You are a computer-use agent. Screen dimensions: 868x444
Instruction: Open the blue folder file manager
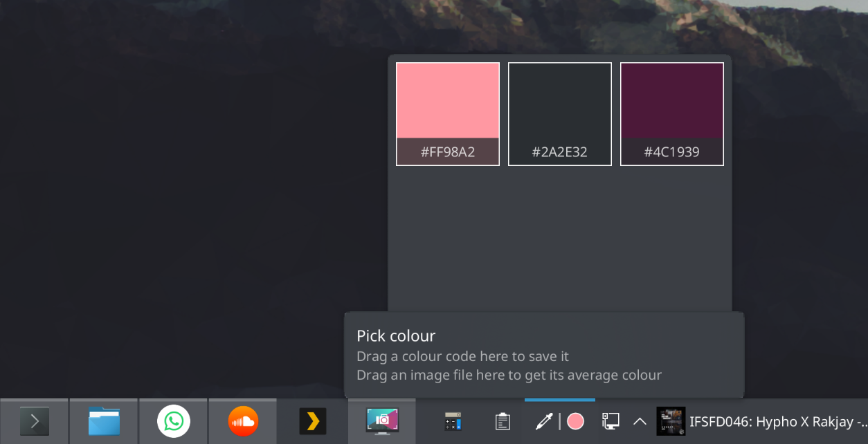tap(104, 421)
